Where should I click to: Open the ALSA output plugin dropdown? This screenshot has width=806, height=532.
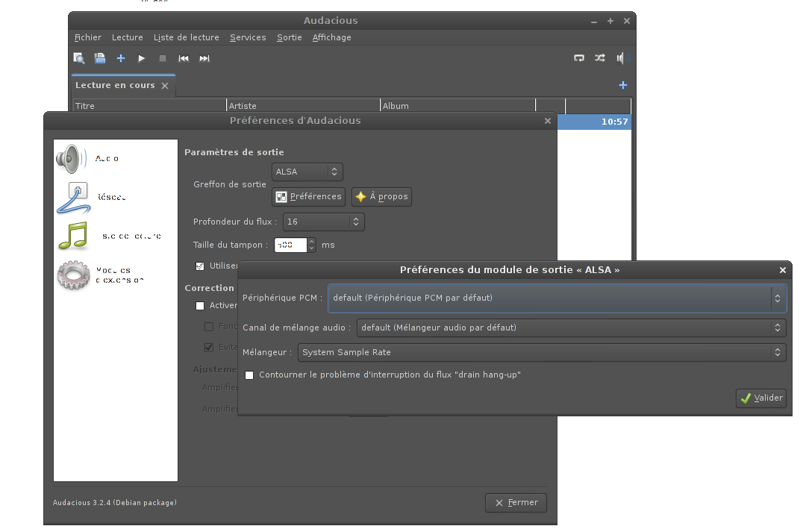point(307,172)
